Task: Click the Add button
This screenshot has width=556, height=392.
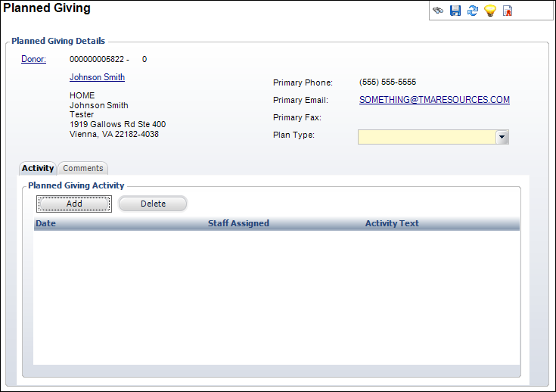Action: tap(74, 204)
